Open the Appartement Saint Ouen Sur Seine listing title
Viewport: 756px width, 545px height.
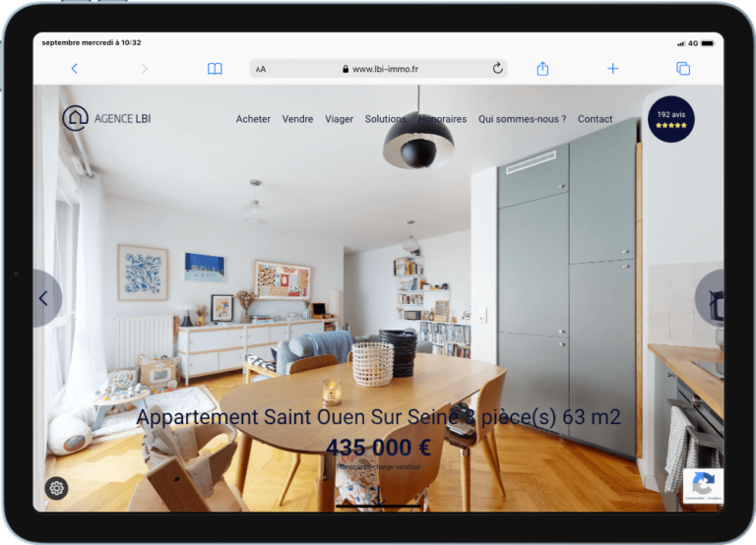tap(378, 417)
